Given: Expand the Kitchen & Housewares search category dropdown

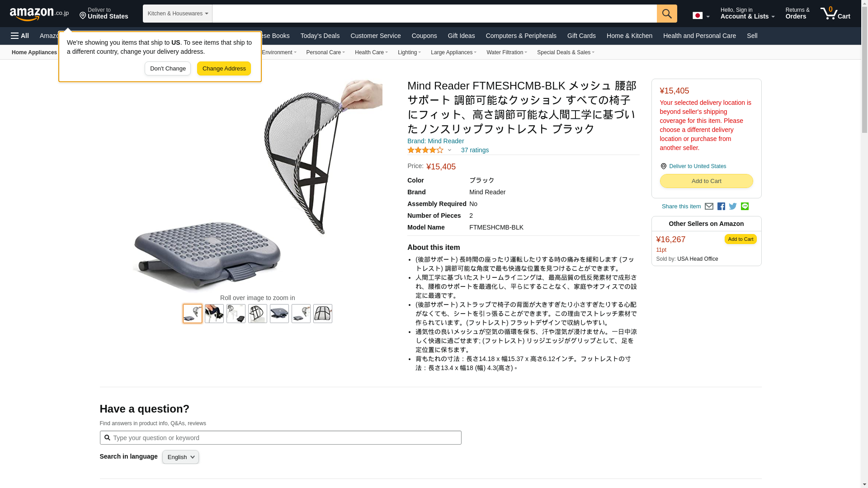Looking at the screenshot, I should point(178,14).
